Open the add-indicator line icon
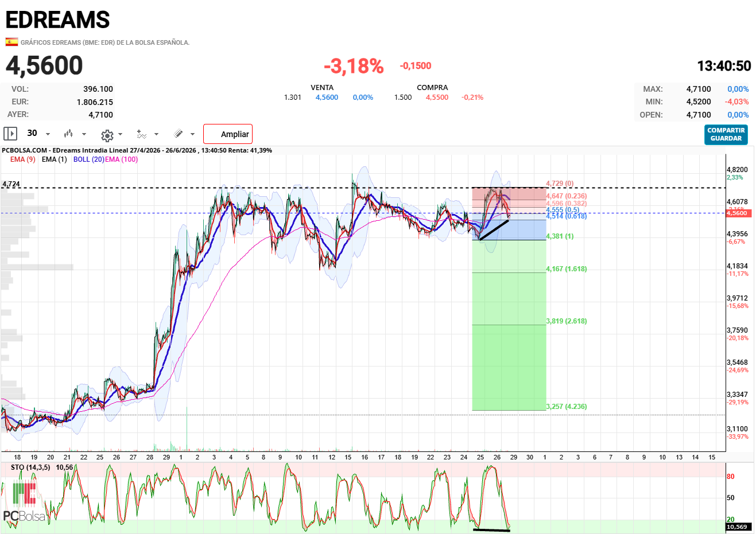 [x=141, y=134]
